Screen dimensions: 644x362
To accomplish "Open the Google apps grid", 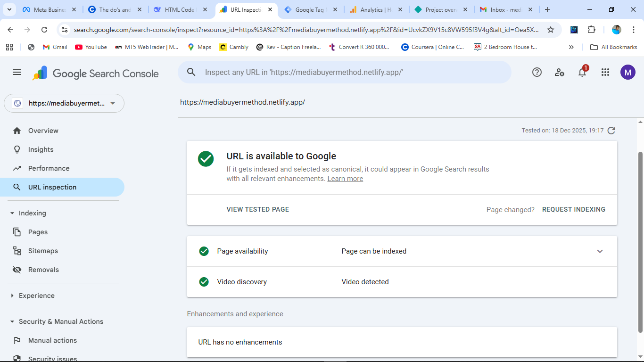I will [x=605, y=72].
